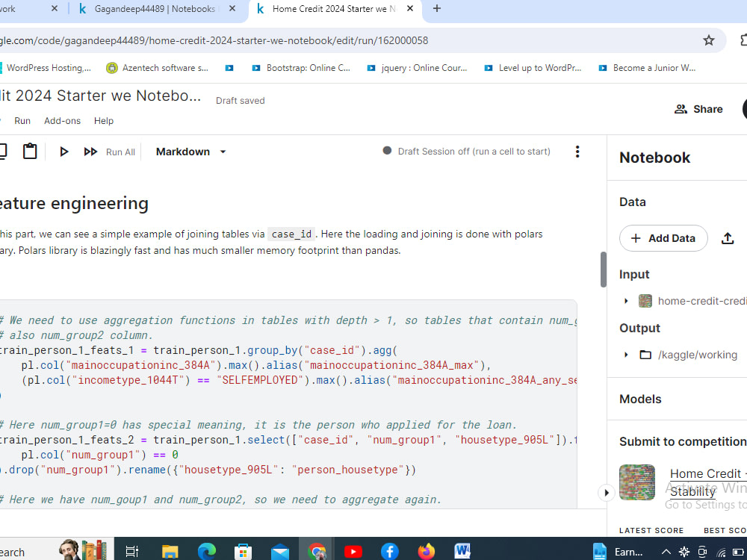Click the competition thumbnail image

pyautogui.click(x=637, y=482)
